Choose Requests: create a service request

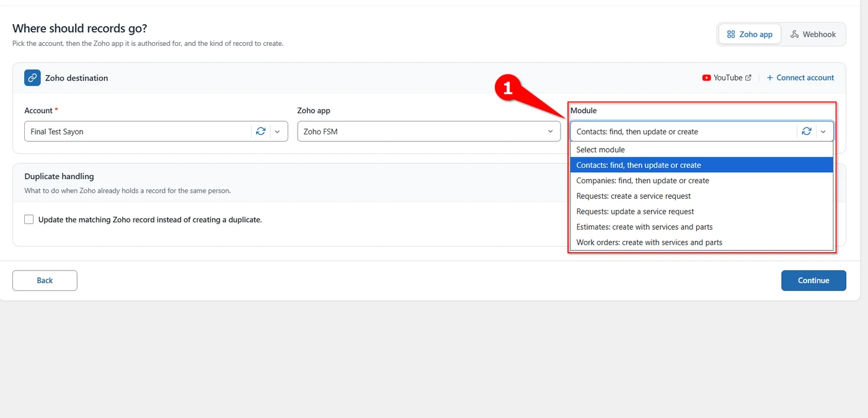pos(701,196)
